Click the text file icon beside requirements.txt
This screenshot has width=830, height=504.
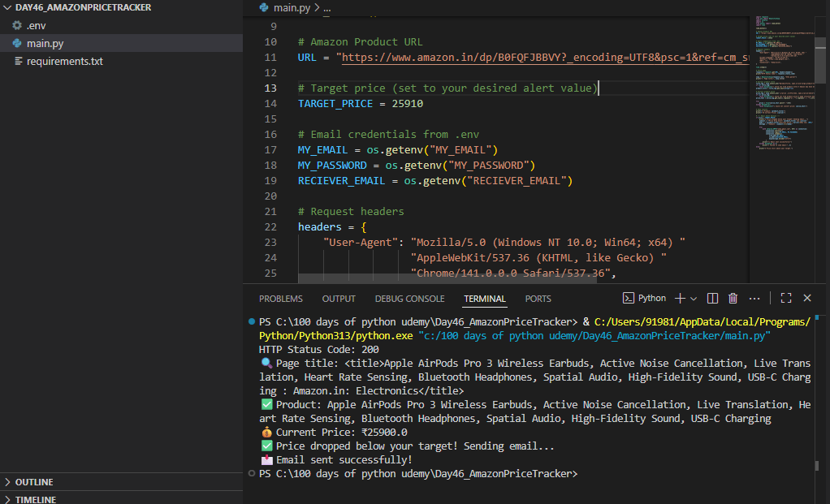pyautogui.click(x=18, y=62)
